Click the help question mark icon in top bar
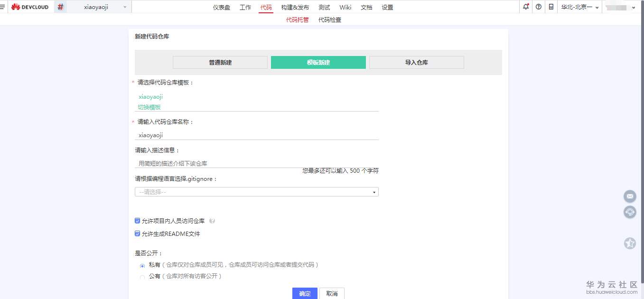The height and width of the screenshot is (299, 644). 538,7
